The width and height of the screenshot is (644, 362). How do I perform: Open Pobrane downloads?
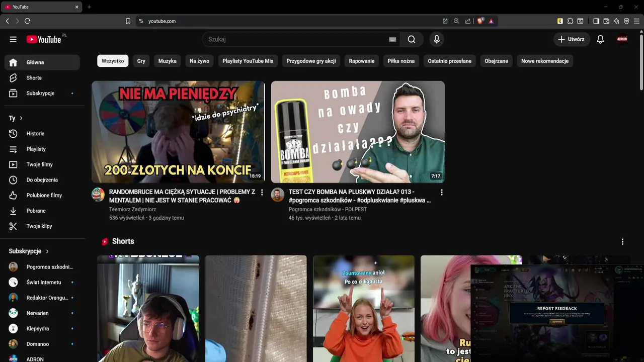click(x=42, y=211)
